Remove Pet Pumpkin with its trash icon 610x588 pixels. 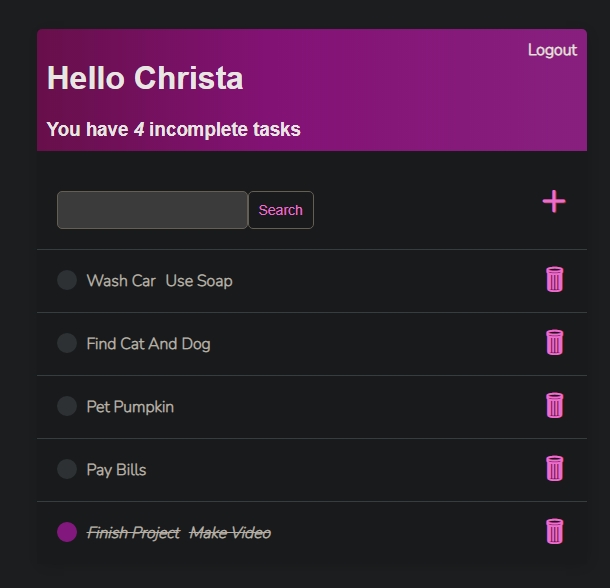(554, 405)
